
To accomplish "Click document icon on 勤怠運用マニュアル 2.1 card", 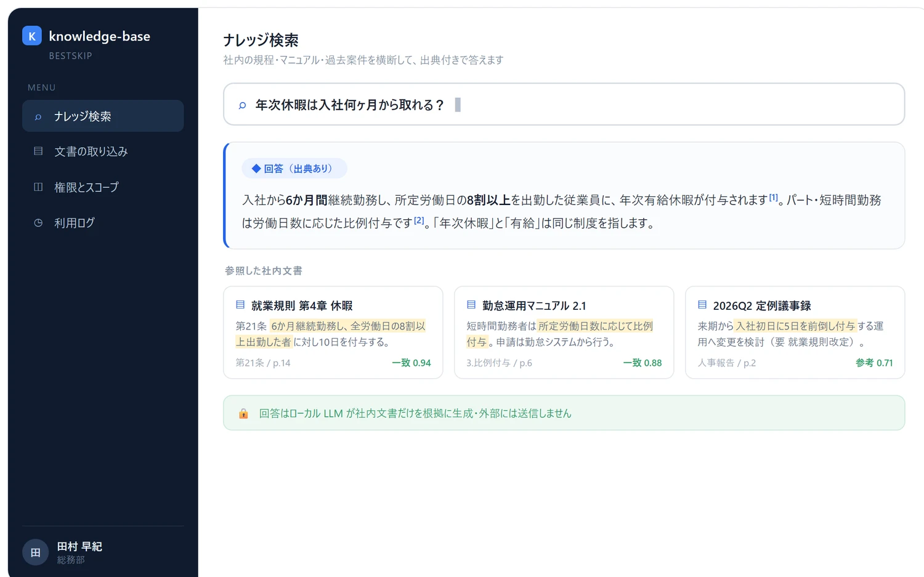I will [471, 305].
